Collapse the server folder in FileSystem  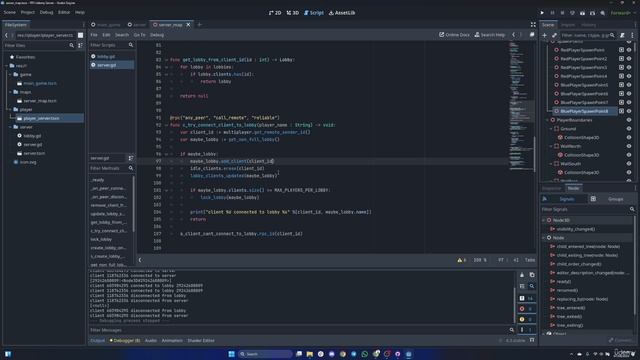pyautogui.click(x=10, y=127)
